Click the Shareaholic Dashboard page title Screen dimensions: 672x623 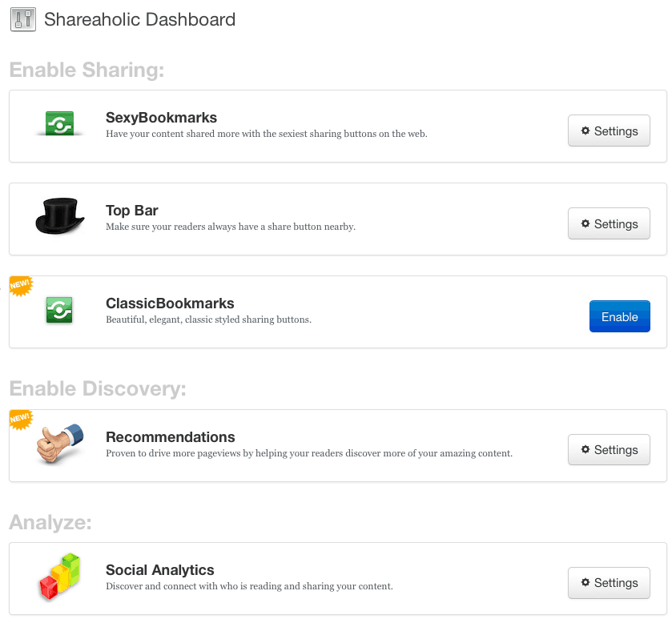(x=139, y=20)
